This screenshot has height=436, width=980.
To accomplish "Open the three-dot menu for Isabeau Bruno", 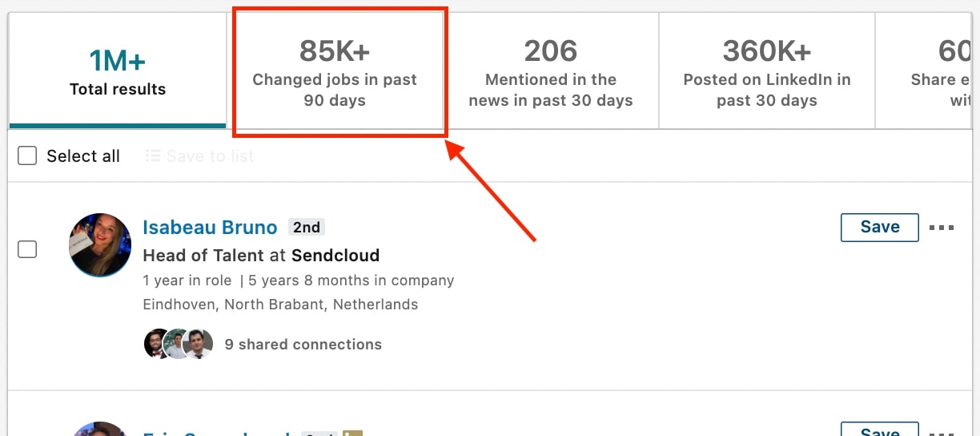I will pyautogui.click(x=942, y=228).
